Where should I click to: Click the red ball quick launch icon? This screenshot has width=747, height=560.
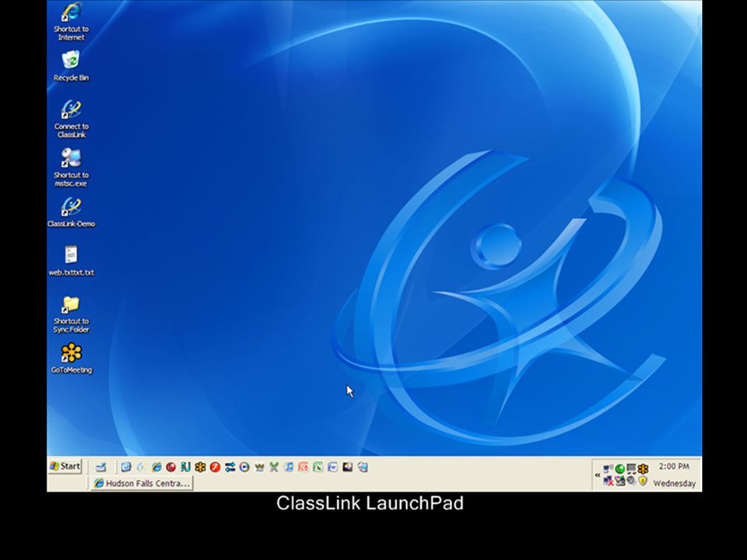coord(171,467)
